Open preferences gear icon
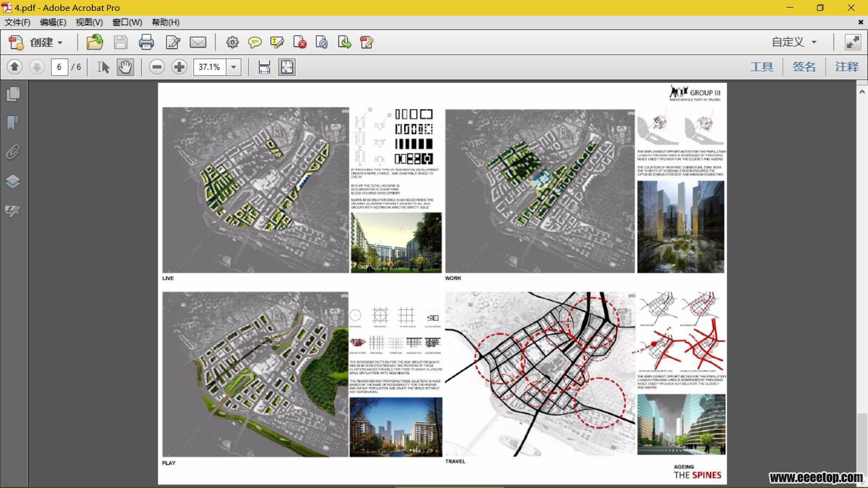The image size is (868, 488). coord(232,42)
